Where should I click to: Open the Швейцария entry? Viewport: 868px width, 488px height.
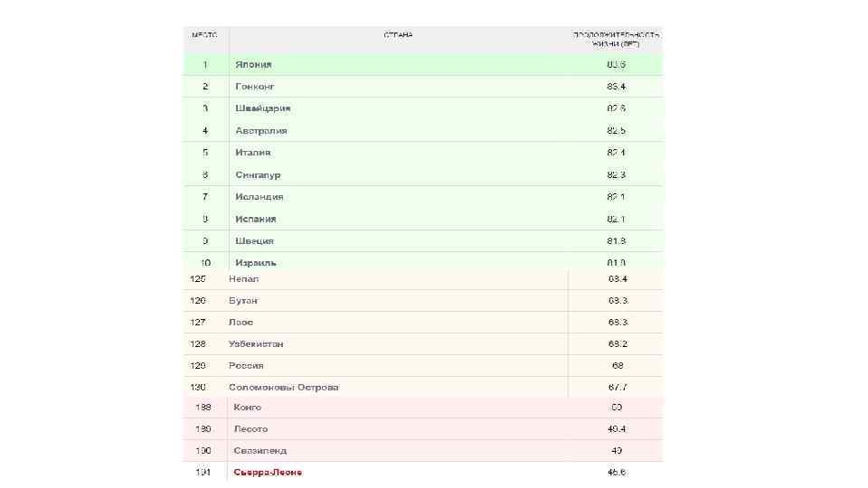point(262,108)
